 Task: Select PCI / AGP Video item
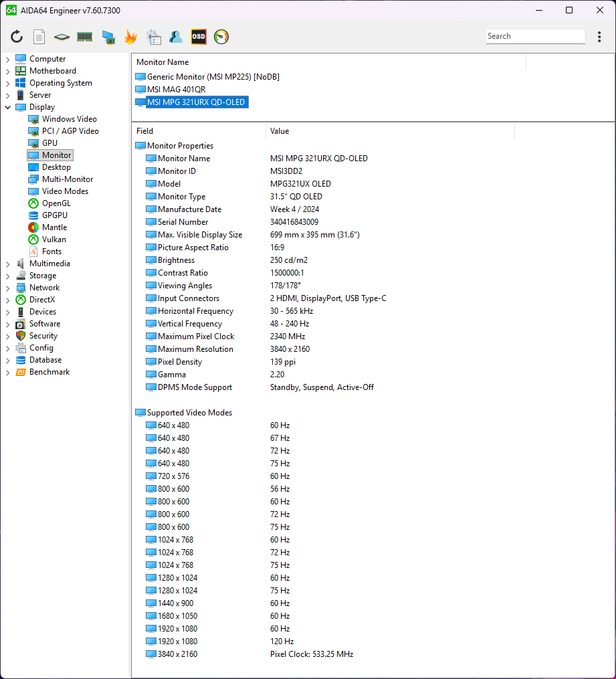click(70, 130)
